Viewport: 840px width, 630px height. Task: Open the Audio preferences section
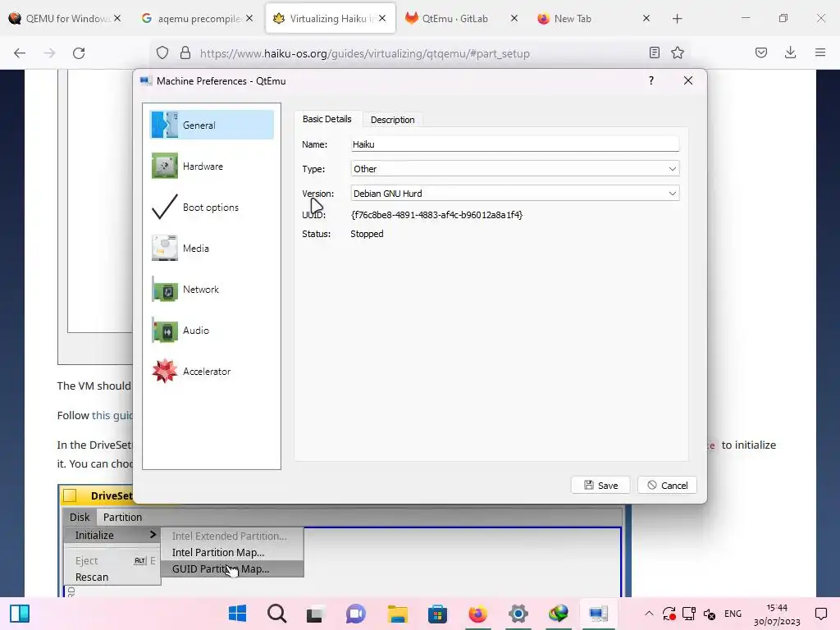(x=212, y=331)
